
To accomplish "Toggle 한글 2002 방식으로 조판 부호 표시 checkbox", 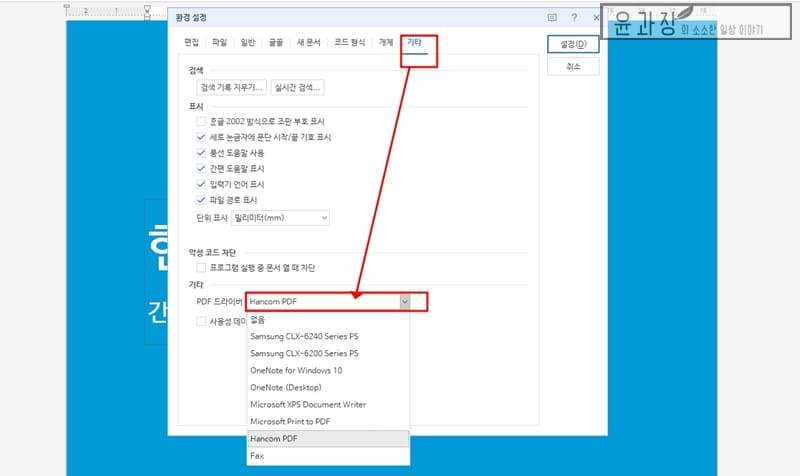I will coord(202,121).
